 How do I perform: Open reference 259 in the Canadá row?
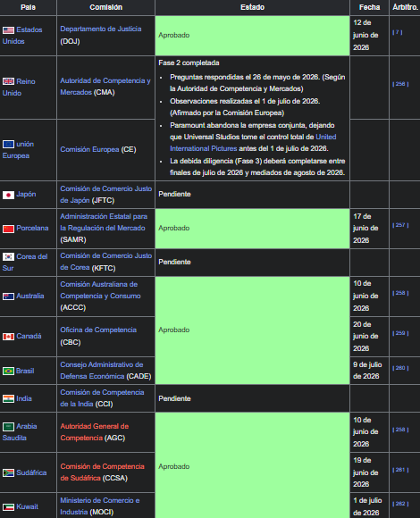click(x=400, y=333)
